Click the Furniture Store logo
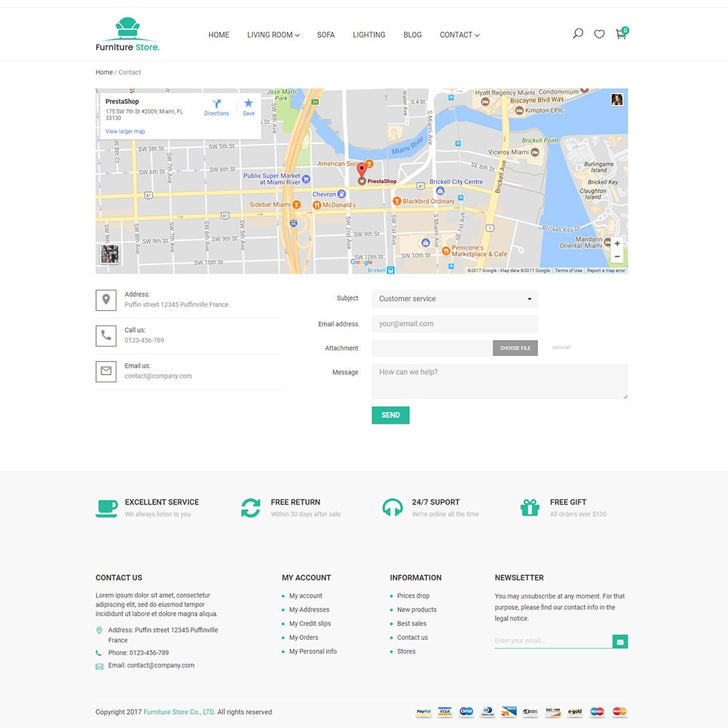728x728 pixels. click(x=127, y=34)
